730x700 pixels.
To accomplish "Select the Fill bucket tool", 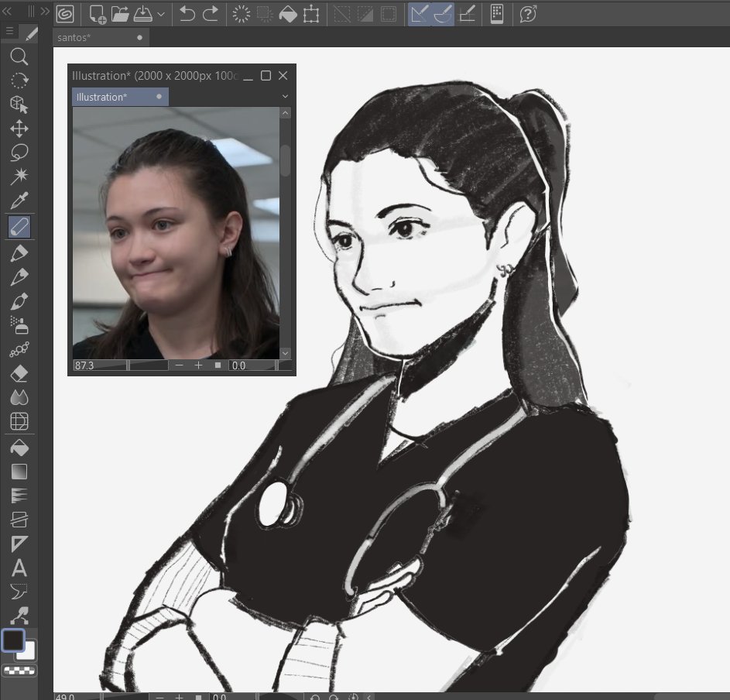I will [19, 448].
